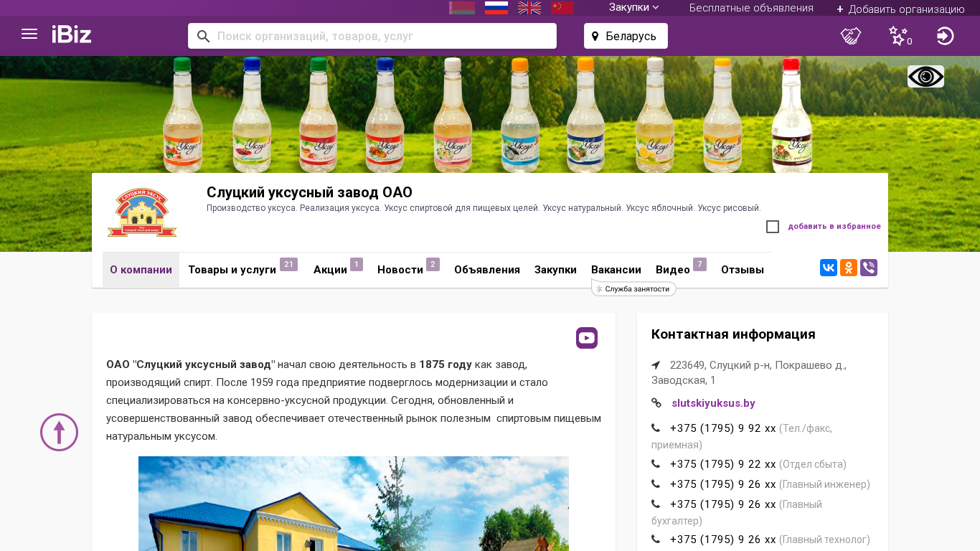
Task: Click the company logo image
Action: pyautogui.click(x=142, y=212)
